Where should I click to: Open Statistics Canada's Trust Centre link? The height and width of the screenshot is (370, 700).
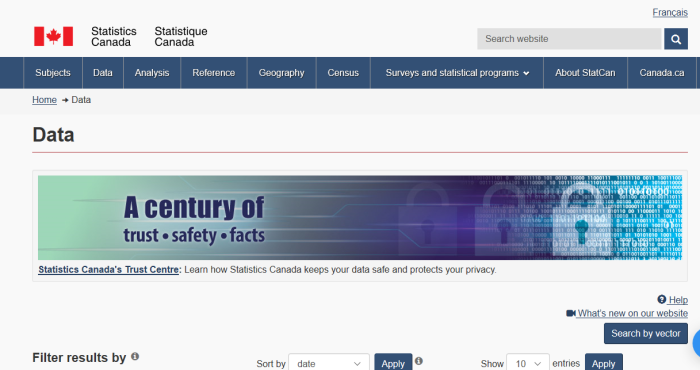[x=109, y=270]
